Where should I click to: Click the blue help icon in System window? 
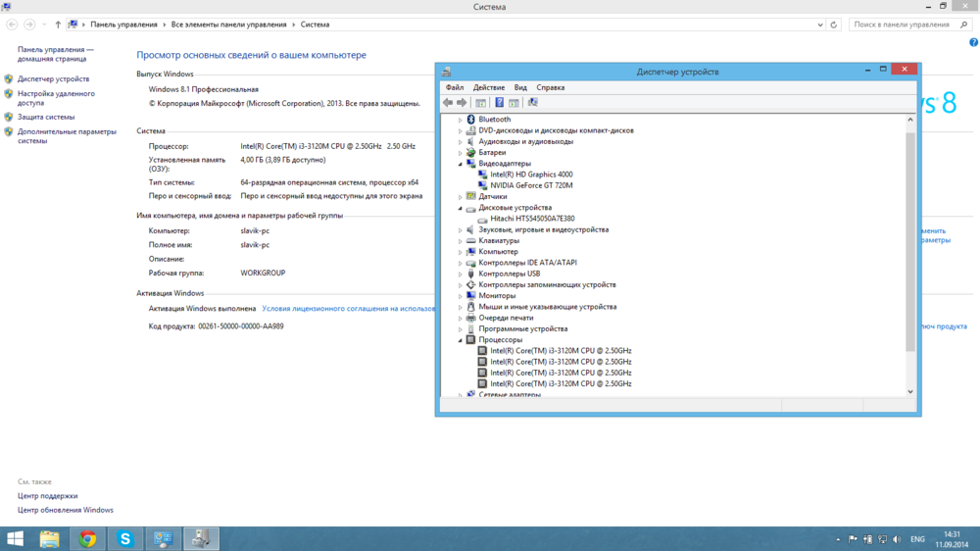(973, 42)
